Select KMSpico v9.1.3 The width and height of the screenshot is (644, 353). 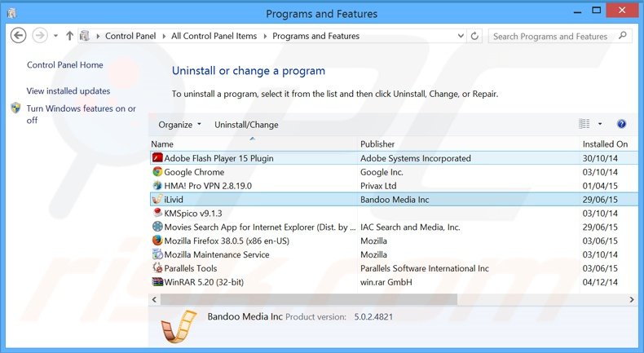[x=394, y=213]
